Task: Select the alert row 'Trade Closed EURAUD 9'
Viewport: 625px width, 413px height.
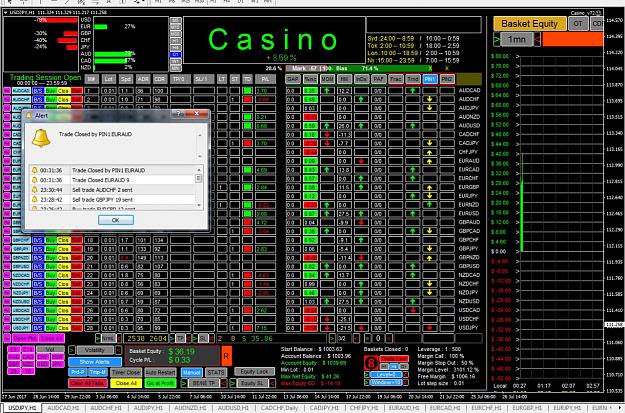Action: click(113, 180)
